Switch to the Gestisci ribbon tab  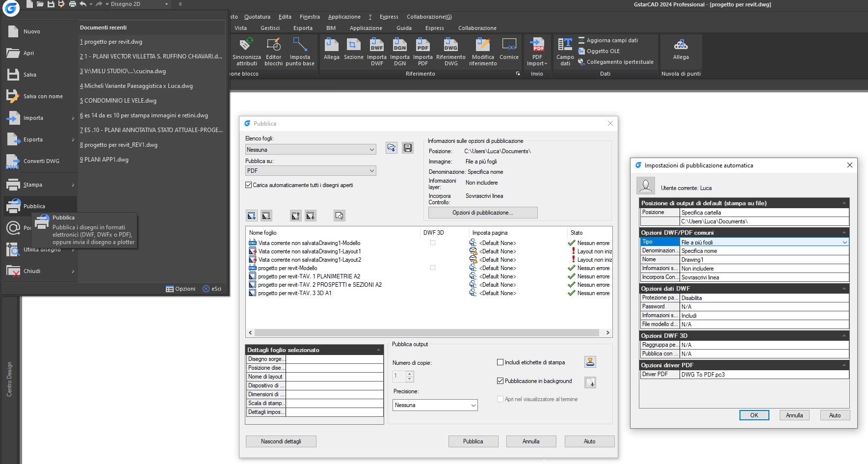pos(270,28)
